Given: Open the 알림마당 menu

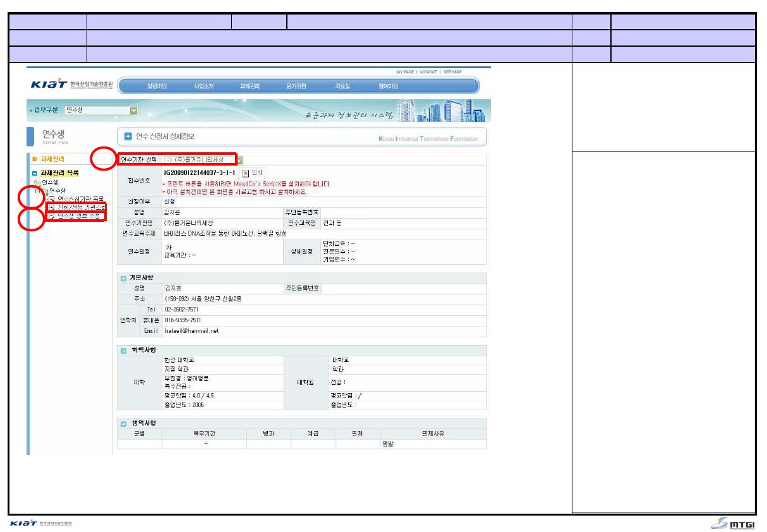Looking at the screenshot, I should (156, 86).
